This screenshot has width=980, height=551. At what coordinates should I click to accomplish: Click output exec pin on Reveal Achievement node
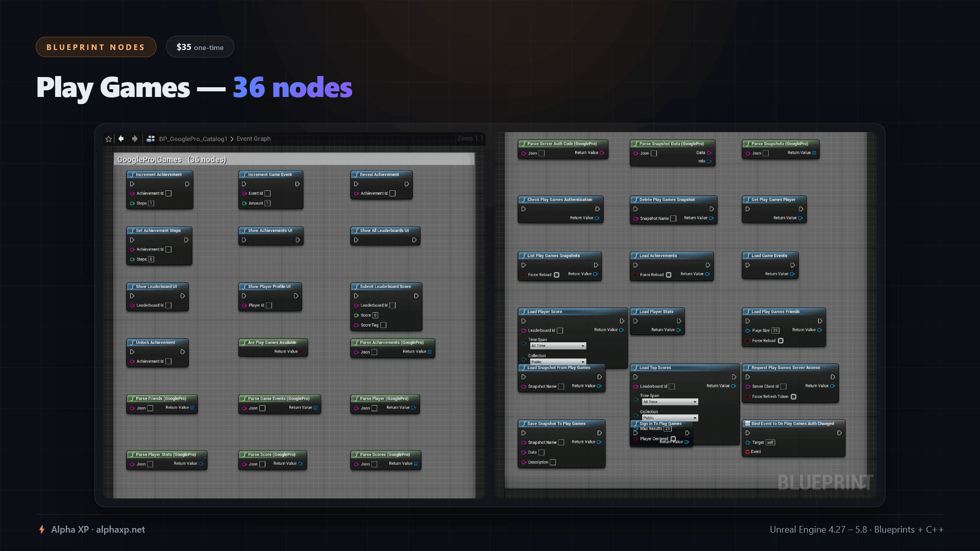pyautogui.click(x=407, y=184)
